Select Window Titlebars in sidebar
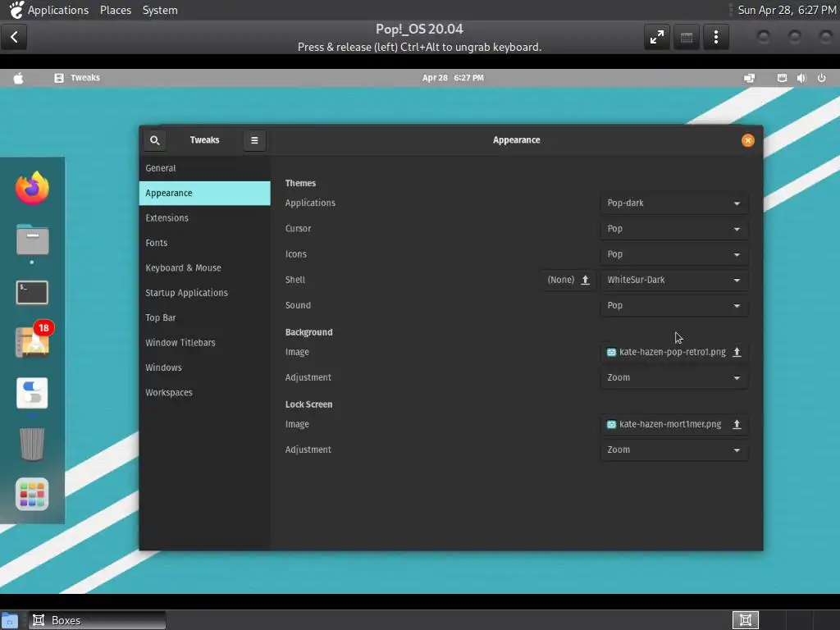Screen dimensions: 840x630 point(204,342)
